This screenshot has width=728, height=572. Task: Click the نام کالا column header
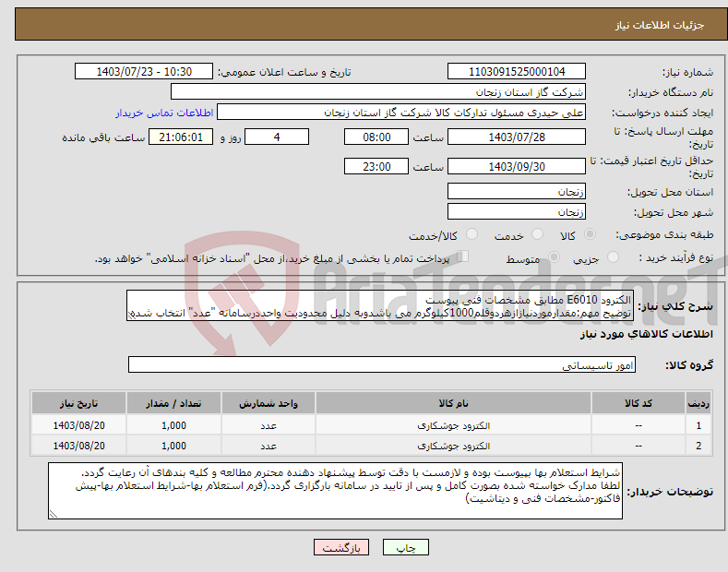click(453, 403)
